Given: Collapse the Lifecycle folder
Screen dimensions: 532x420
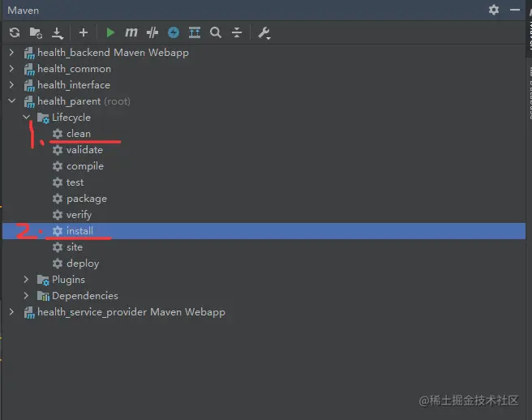Looking at the screenshot, I should coord(26,117).
